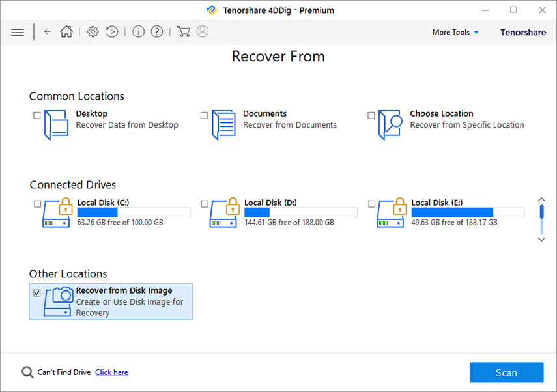The width and height of the screenshot is (557, 392).
Task: Maximize the 4DDig window
Action: coord(513,10)
